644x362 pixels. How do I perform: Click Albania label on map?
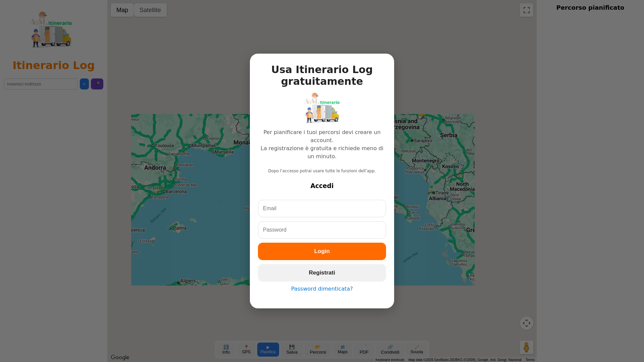(438, 198)
